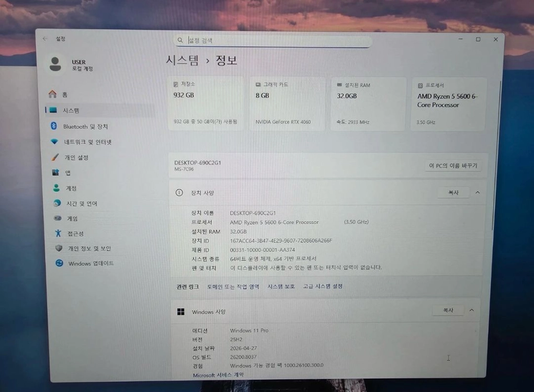Select 시간 및 언어 in sidebar

click(x=104, y=203)
